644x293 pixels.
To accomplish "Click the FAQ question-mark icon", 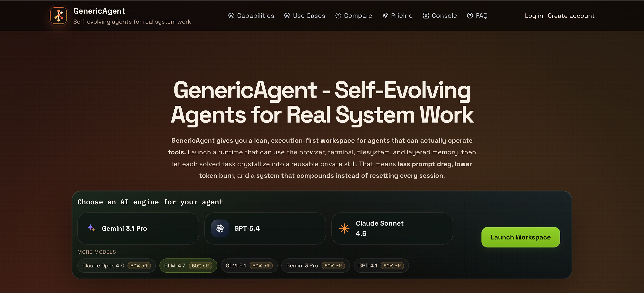I will pyautogui.click(x=470, y=16).
